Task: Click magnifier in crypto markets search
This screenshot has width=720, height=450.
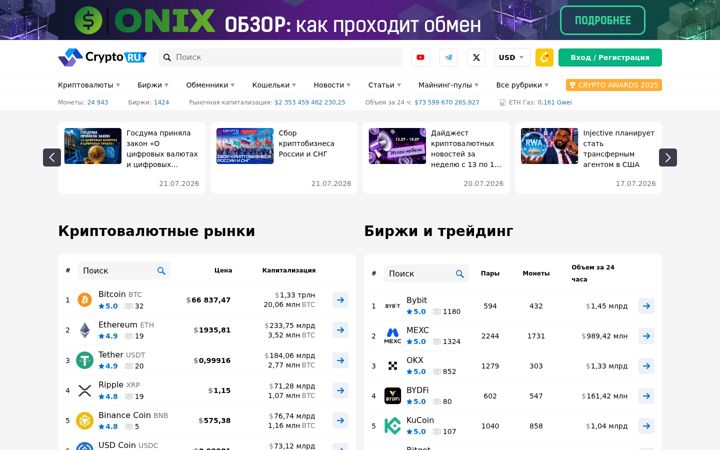Action: click(161, 271)
